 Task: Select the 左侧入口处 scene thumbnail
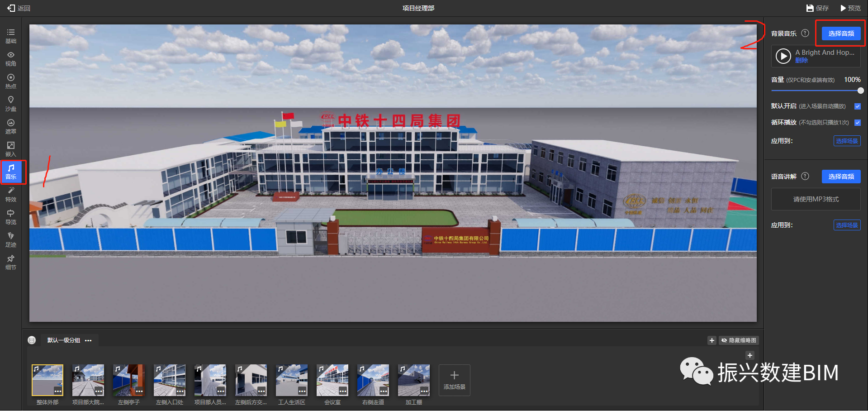[170, 380]
